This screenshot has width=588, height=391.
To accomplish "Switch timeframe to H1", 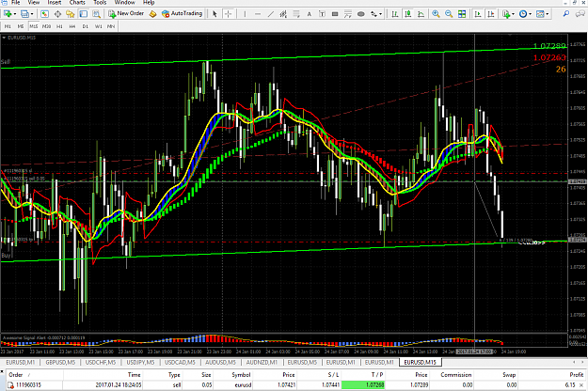I will point(59,26).
